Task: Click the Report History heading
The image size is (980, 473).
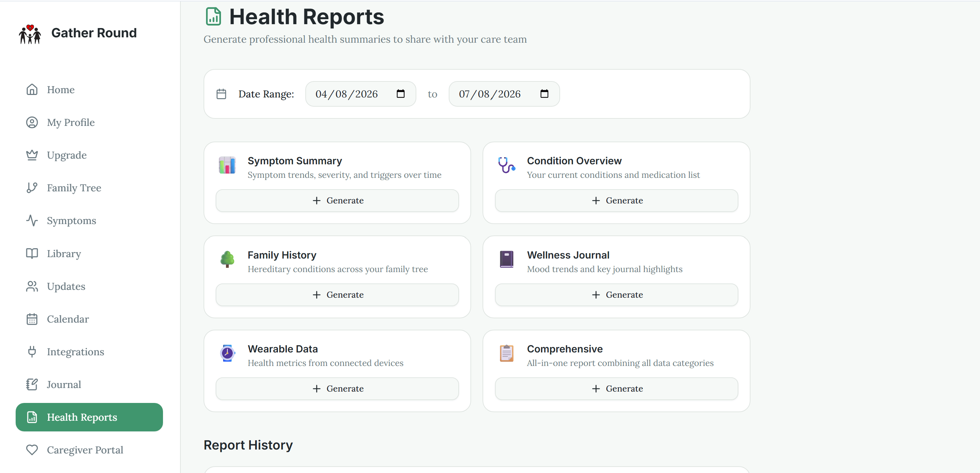Action: [248, 445]
